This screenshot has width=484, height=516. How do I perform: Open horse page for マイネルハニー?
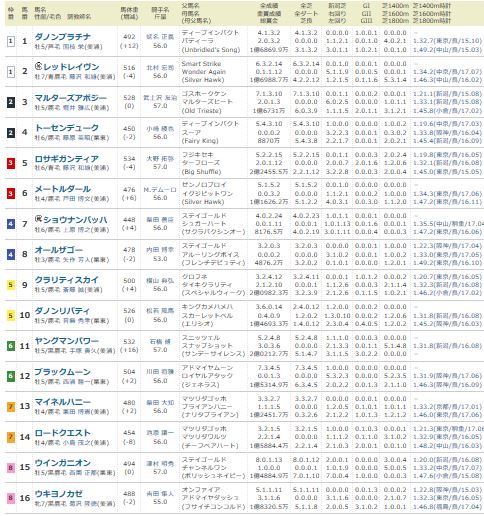[x=62, y=402]
